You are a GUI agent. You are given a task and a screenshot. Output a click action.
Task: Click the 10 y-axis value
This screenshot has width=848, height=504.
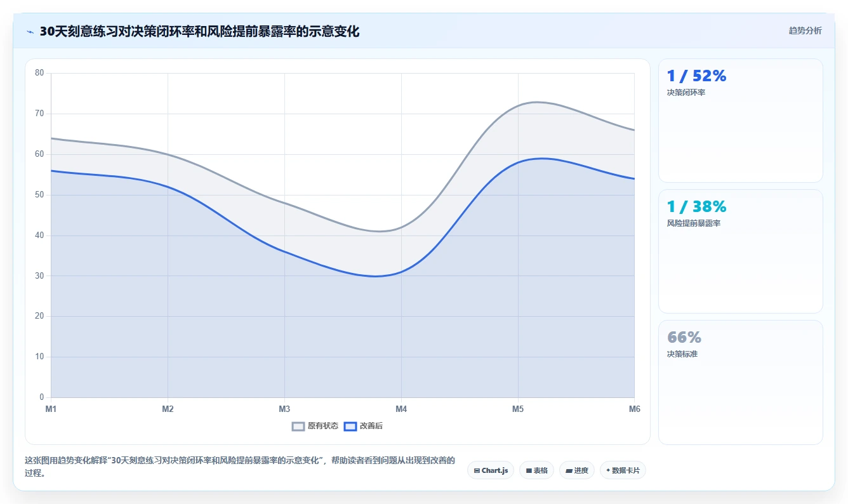click(x=39, y=357)
